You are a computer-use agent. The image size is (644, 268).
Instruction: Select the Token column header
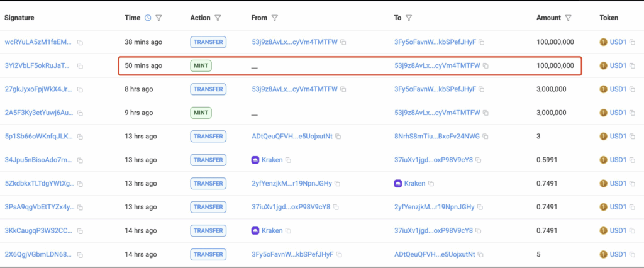tap(609, 18)
